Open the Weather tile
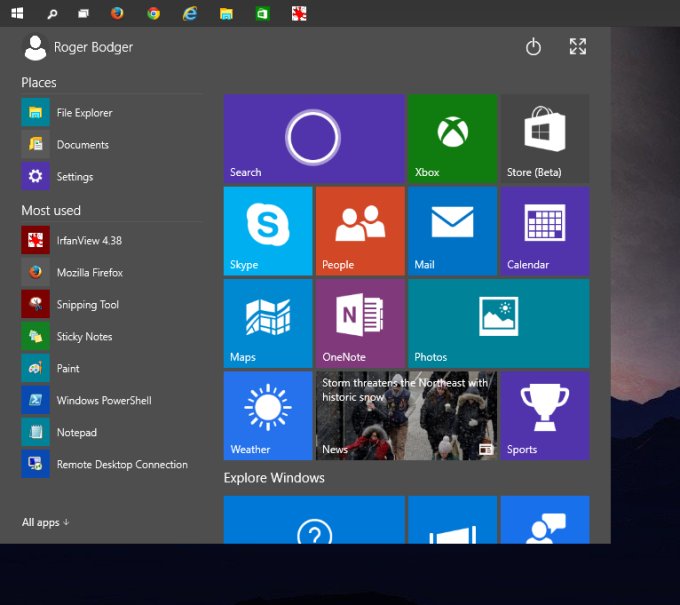680x605 pixels. 268,415
